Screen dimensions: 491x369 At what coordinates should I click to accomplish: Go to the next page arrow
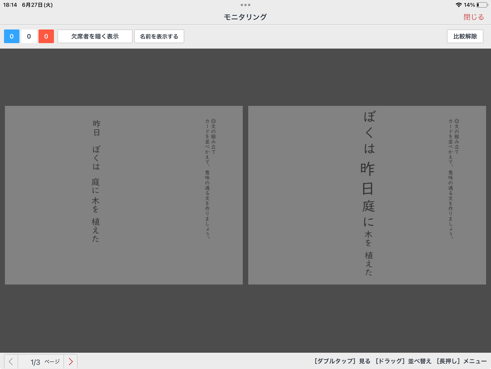coord(71,362)
